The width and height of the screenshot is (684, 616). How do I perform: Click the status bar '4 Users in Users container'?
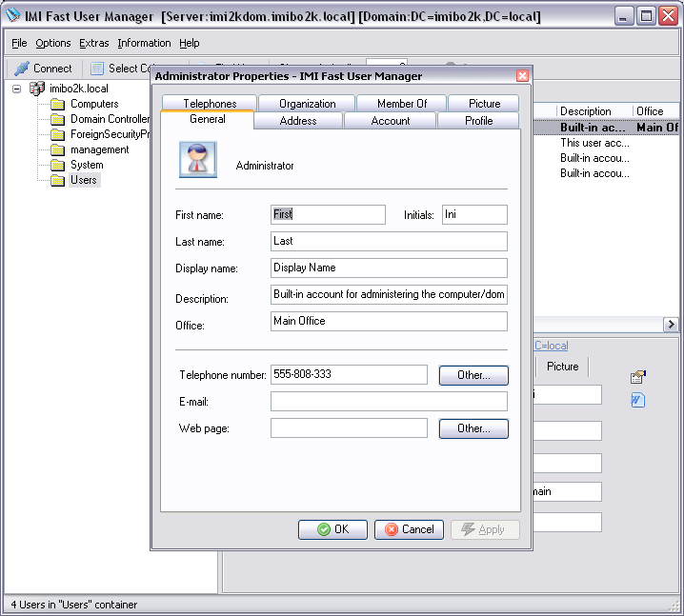[x=73, y=605]
